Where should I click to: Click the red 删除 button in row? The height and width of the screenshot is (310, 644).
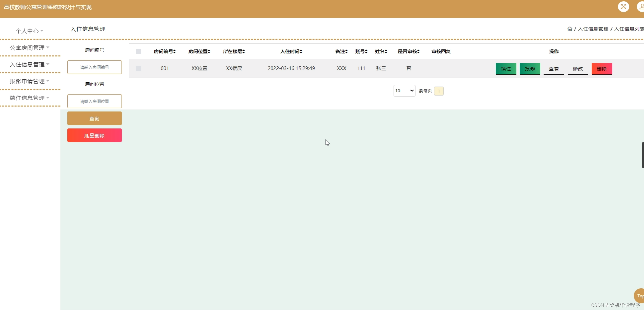click(x=602, y=69)
